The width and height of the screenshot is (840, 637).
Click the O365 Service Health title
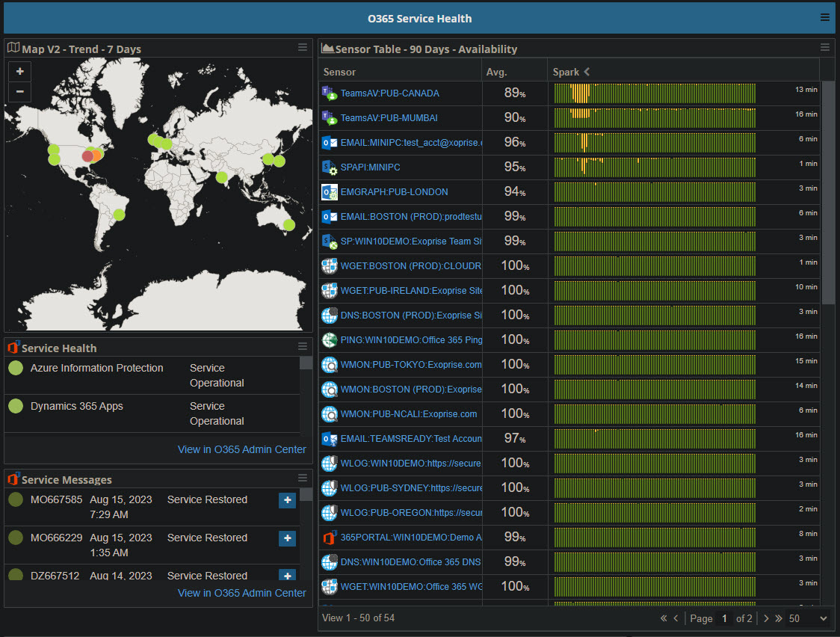click(419, 18)
